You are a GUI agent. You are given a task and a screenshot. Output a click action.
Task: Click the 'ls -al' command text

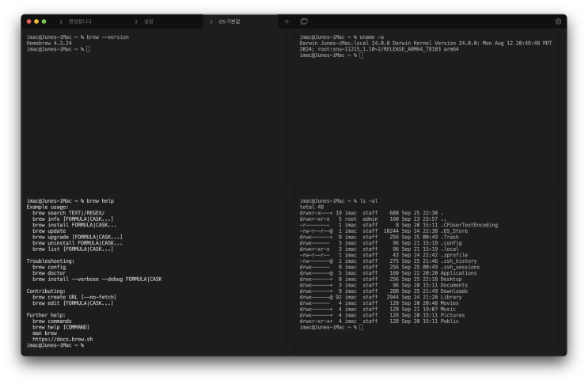pyautogui.click(x=369, y=200)
